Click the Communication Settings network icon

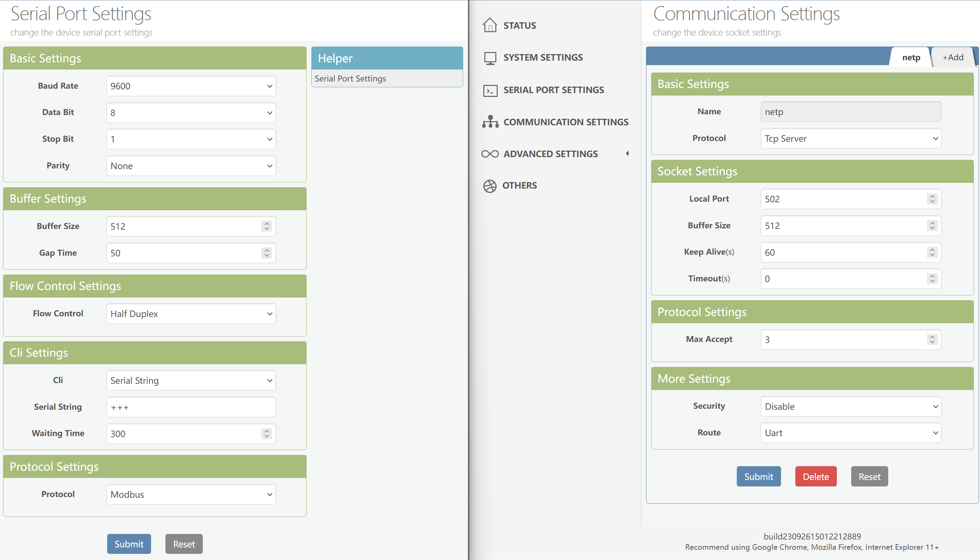pos(490,122)
